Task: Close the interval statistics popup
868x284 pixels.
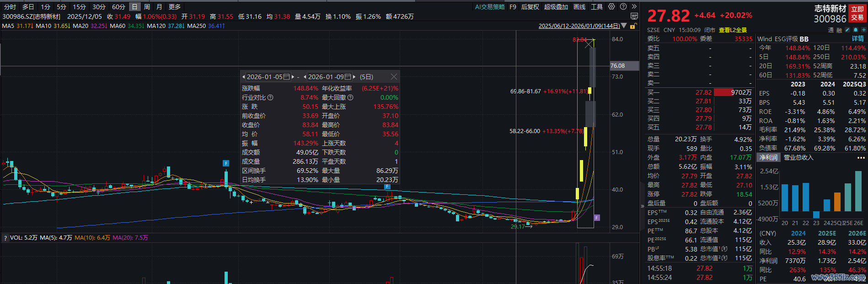Action: [394, 77]
